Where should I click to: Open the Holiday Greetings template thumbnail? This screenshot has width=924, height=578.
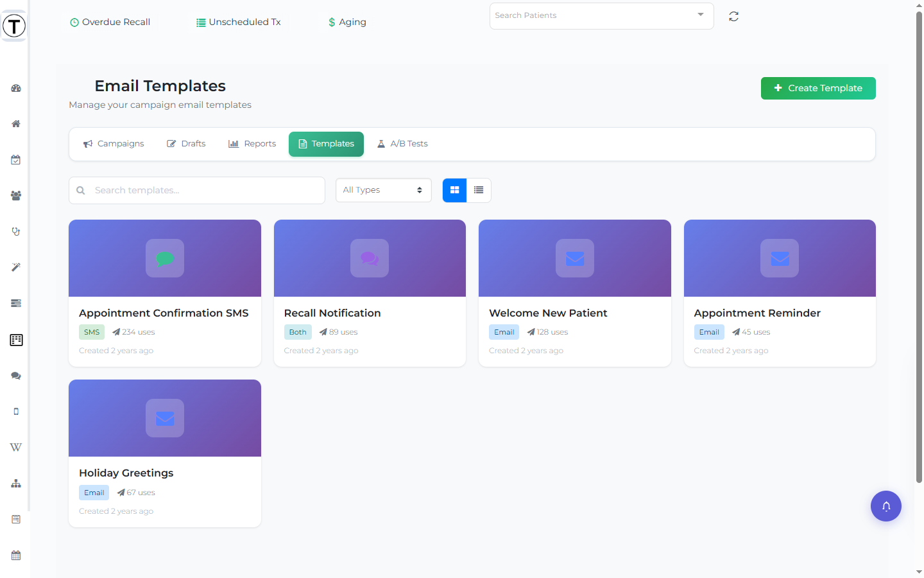[165, 418]
